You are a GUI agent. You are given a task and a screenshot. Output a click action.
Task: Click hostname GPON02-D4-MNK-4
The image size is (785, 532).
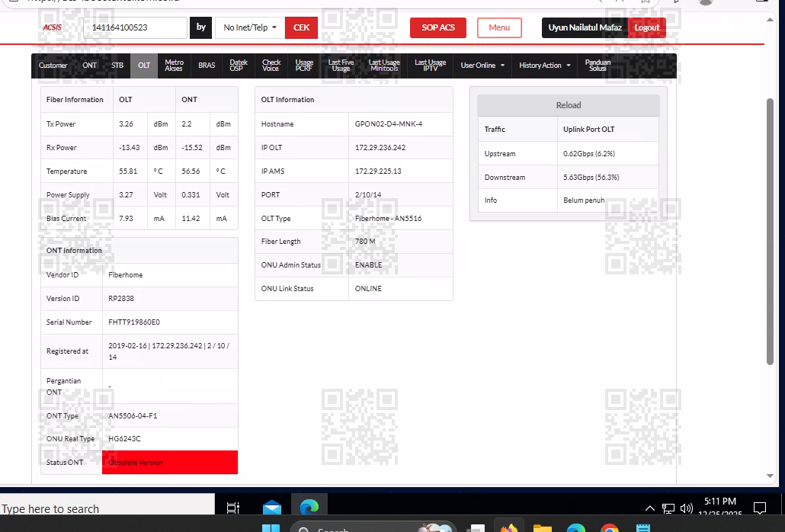click(389, 124)
